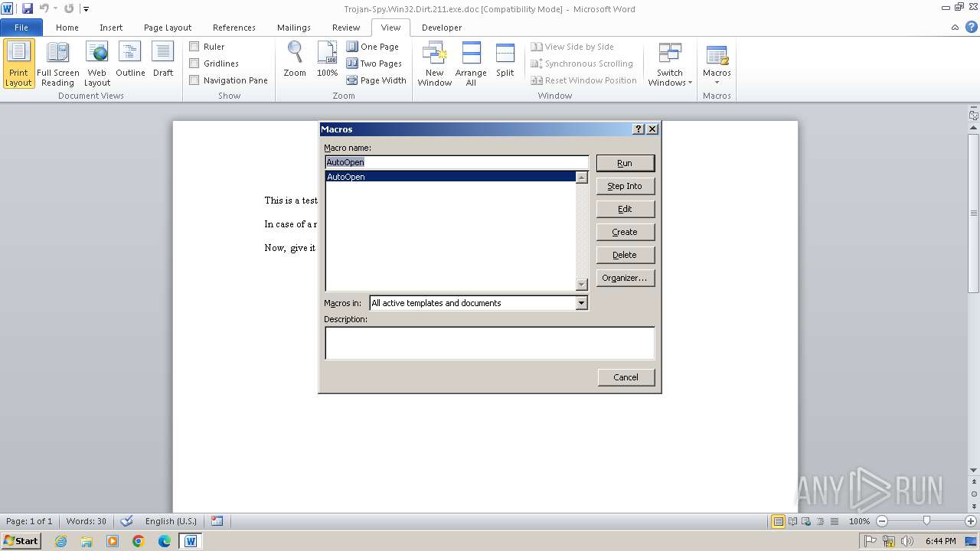Open Internet Explorer from taskbar
This screenshot has height=551, width=980.
point(60,541)
